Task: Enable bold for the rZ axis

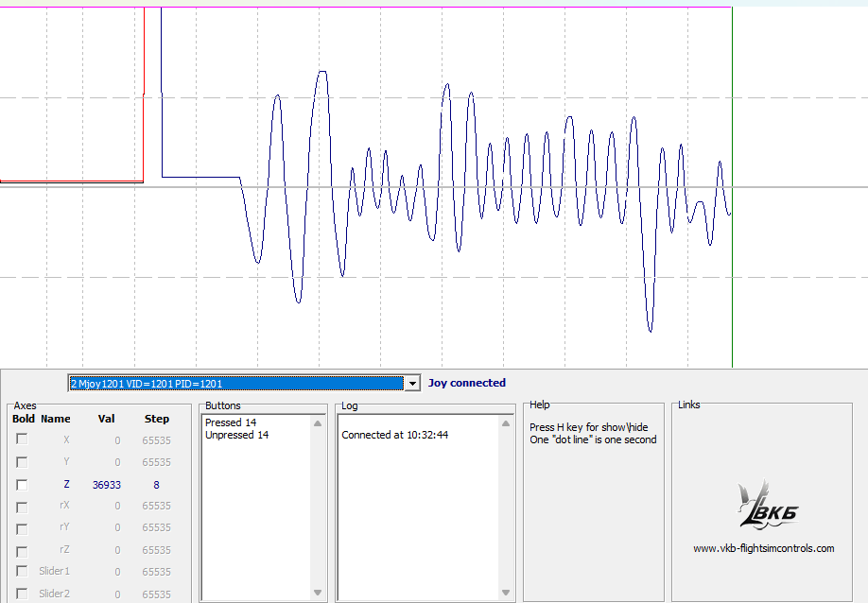Action: (22, 549)
